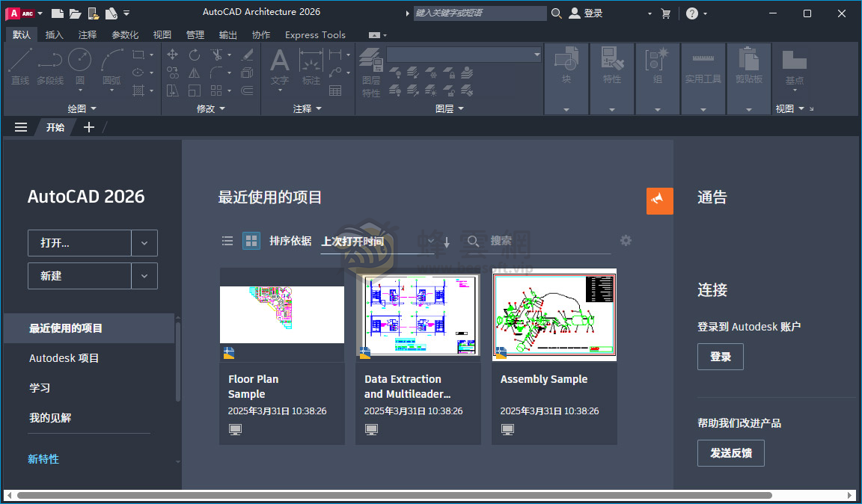The height and width of the screenshot is (504, 862).
Task: Select the Copy tool in Modify panel
Action: [x=173, y=73]
